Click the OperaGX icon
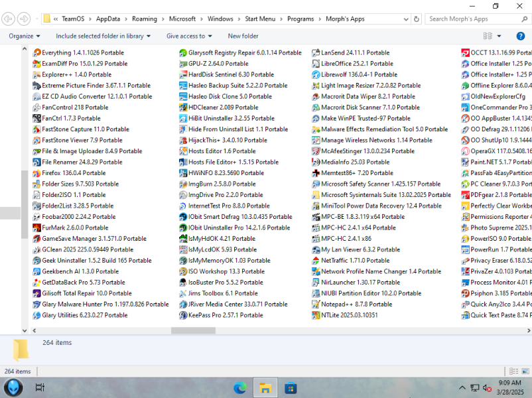Screen dimensions: 532x398 (x=465, y=151)
